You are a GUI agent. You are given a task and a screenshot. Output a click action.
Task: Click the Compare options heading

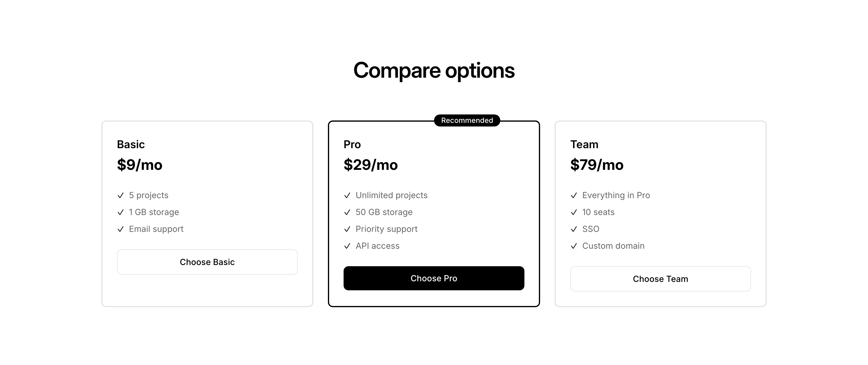pyautogui.click(x=434, y=71)
